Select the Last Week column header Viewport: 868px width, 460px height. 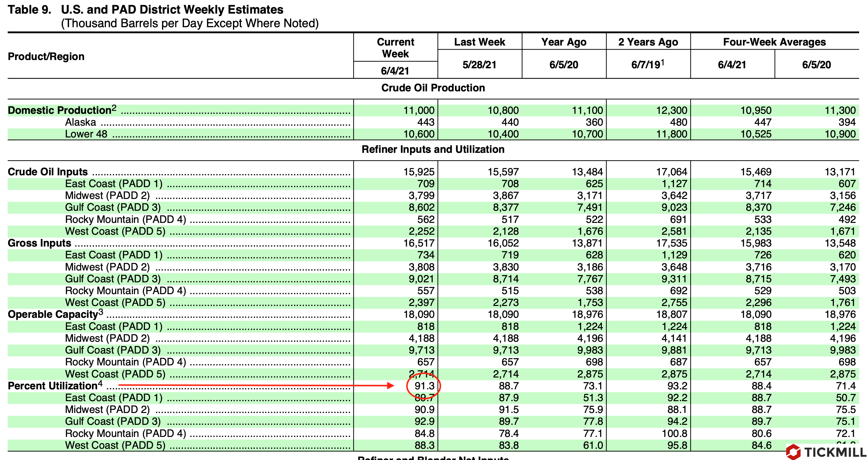coord(480,42)
